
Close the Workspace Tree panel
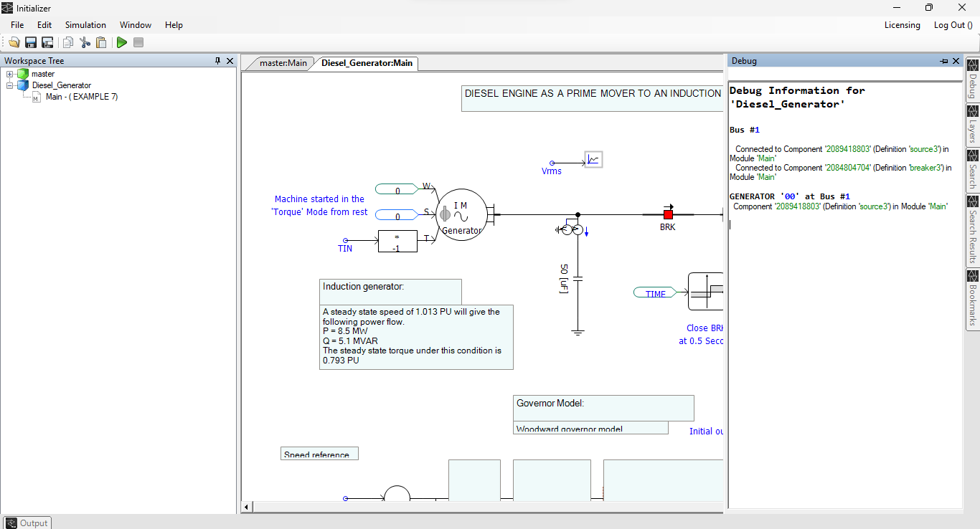click(x=230, y=61)
